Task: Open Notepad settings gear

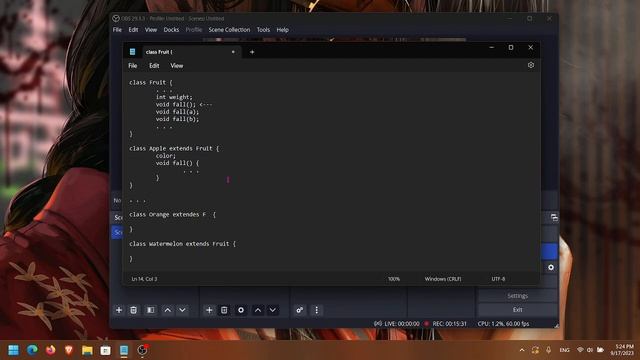Action: 531,65
